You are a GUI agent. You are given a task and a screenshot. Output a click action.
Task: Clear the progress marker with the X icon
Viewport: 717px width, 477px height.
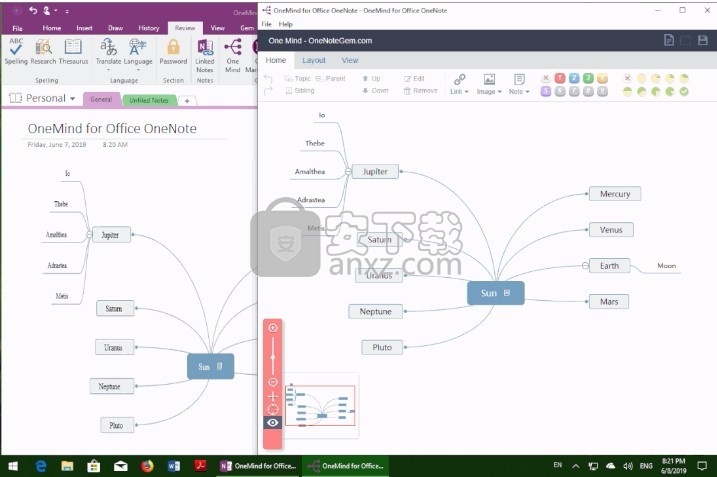click(x=627, y=78)
